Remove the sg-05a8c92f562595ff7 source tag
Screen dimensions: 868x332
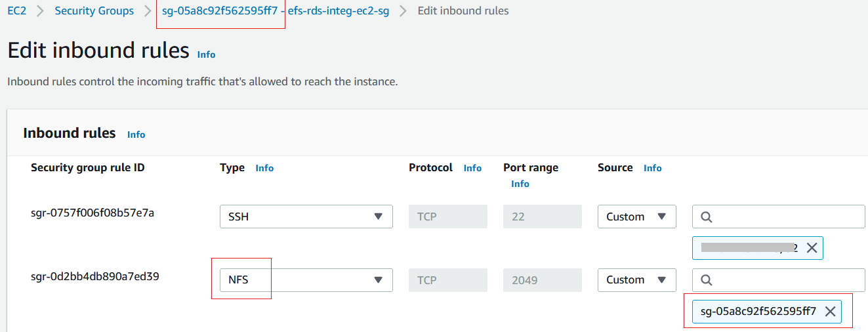(x=829, y=312)
